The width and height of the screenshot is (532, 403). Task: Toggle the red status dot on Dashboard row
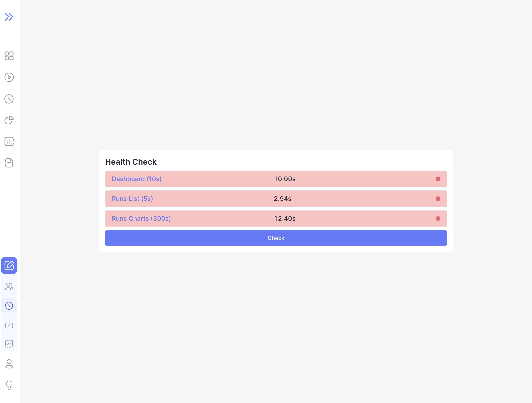pos(438,179)
